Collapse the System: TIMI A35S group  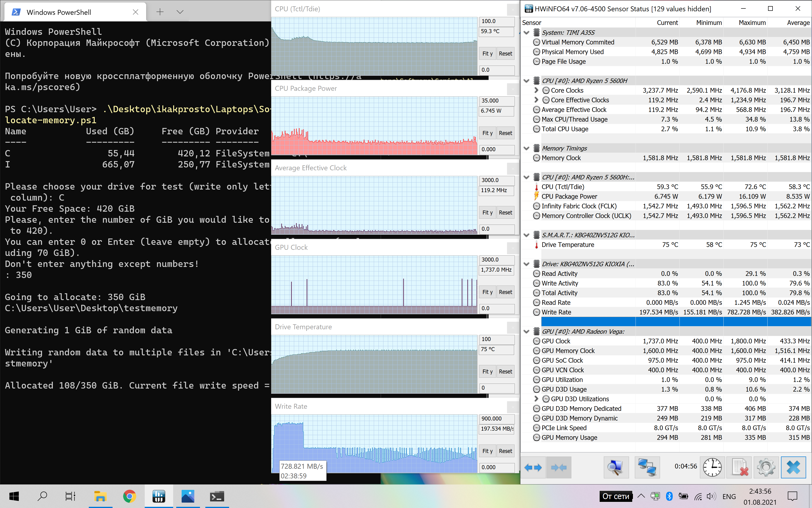point(527,33)
